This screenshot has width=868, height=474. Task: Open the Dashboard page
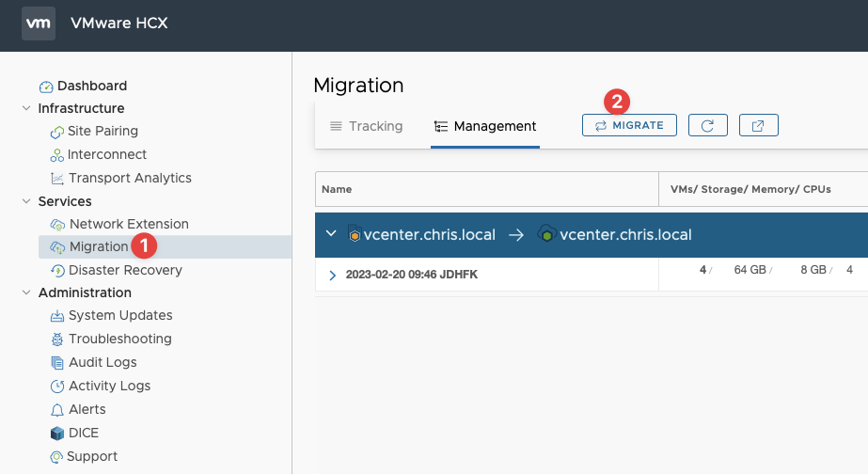[x=92, y=86]
